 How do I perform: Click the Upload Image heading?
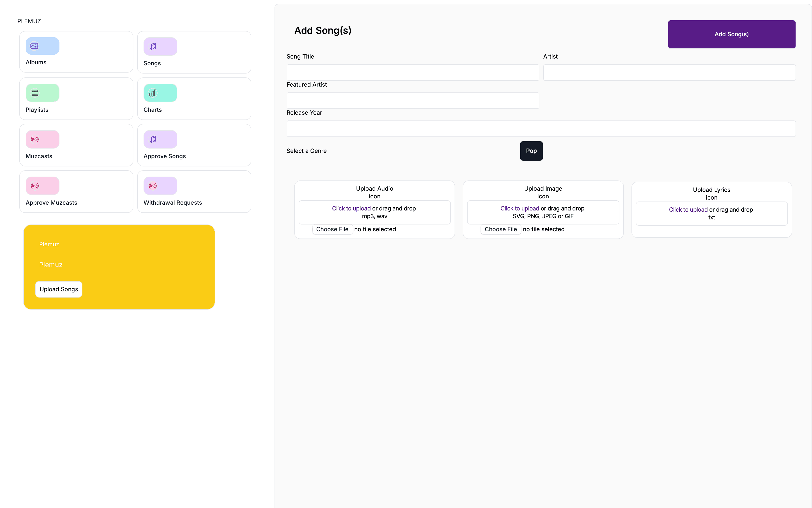pos(543,188)
